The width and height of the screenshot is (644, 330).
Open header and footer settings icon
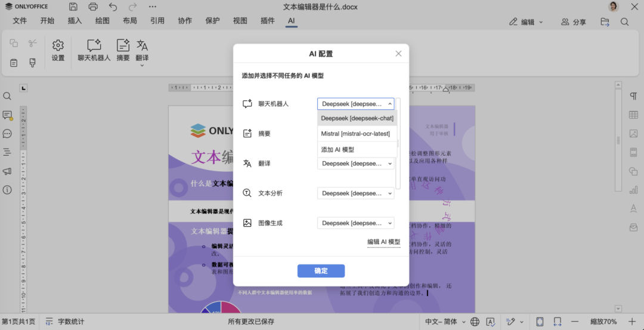633,152
